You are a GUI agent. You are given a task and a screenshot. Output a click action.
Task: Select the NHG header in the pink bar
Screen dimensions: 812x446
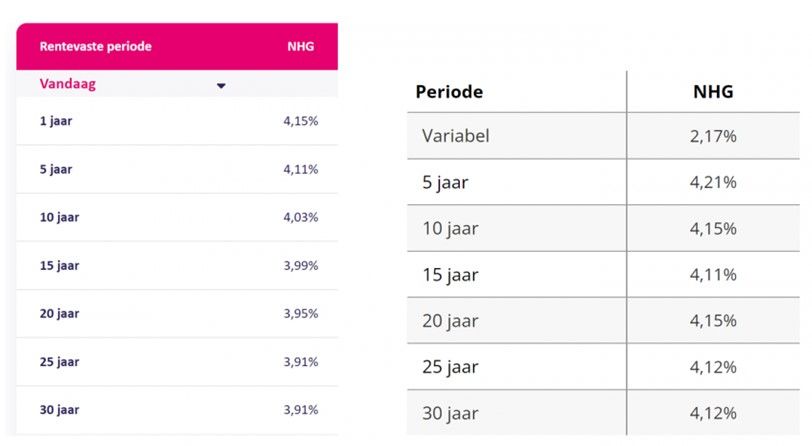300,46
